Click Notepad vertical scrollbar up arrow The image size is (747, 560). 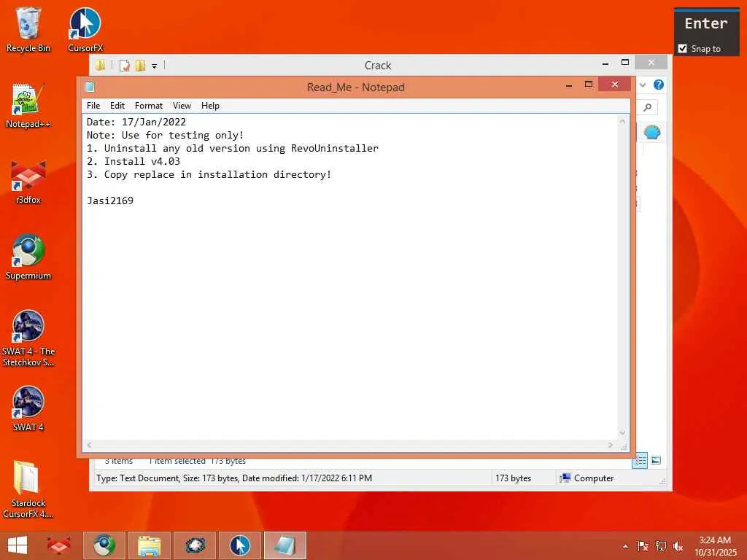[x=622, y=122]
